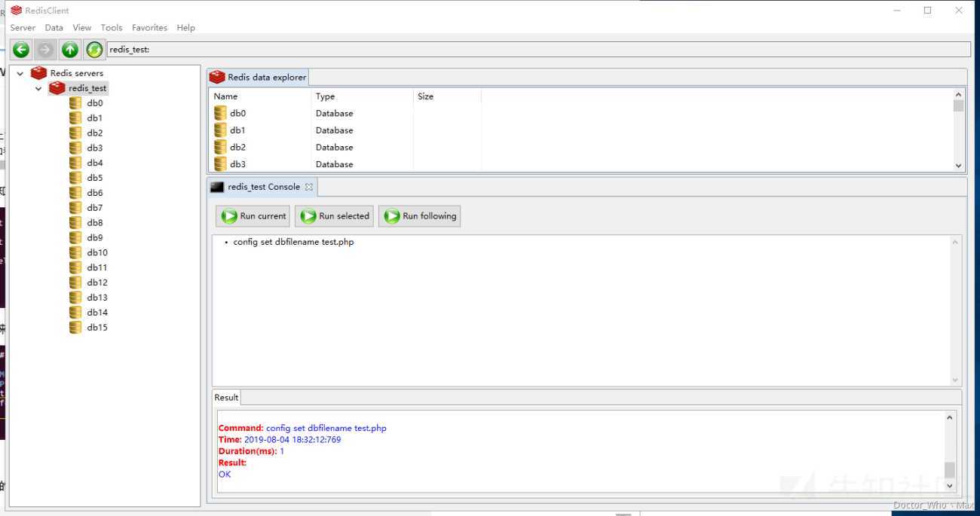Screen dimensions: 980x516
Task: Select db1 database icon in the tree
Action: [x=75, y=118]
